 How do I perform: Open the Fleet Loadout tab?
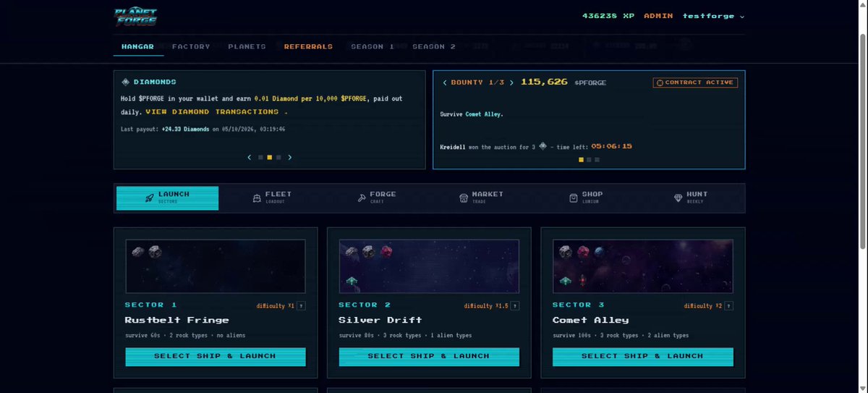271,198
